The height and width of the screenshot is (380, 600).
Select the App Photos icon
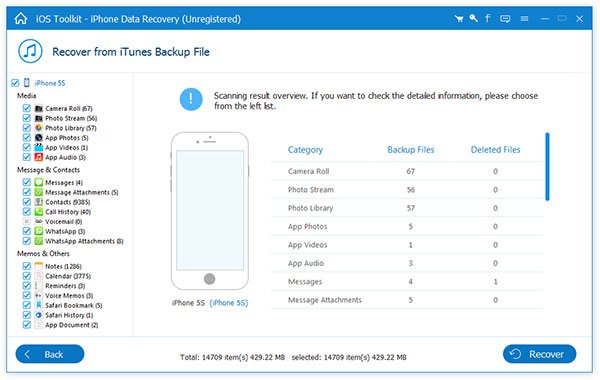[x=39, y=138]
